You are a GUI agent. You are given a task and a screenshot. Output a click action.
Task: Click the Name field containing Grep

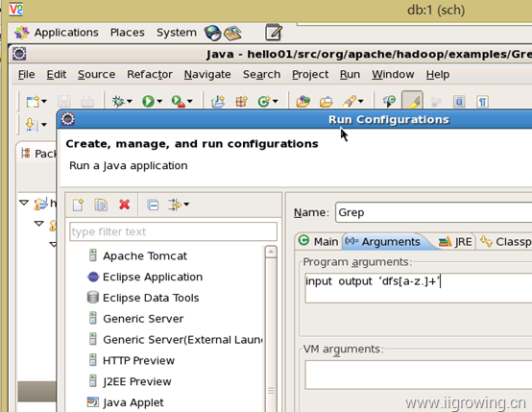click(433, 212)
